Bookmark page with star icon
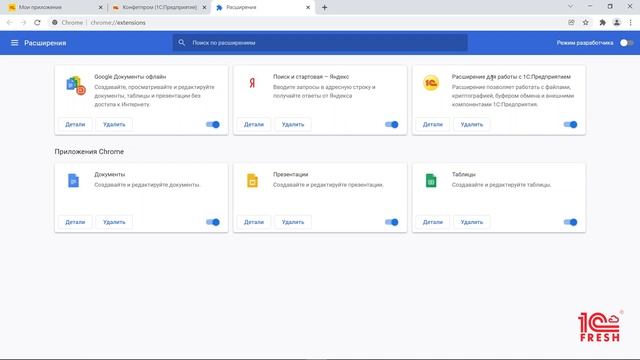This screenshot has height=360, width=640. (586, 22)
